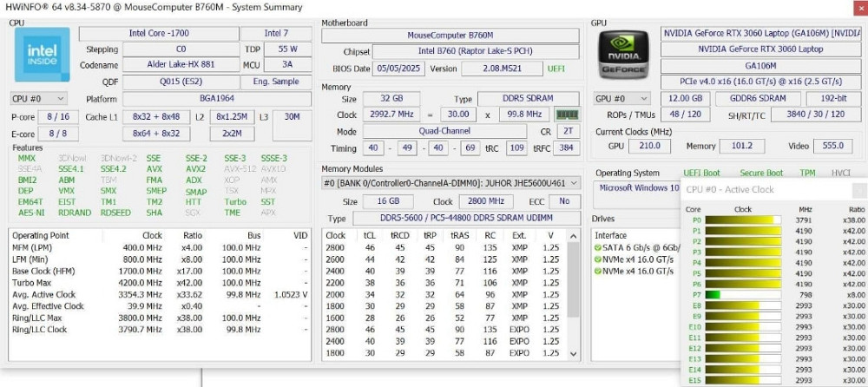Click the Chipset Intel B760 field
This screenshot has width=868, height=387.
click(476, 51)
